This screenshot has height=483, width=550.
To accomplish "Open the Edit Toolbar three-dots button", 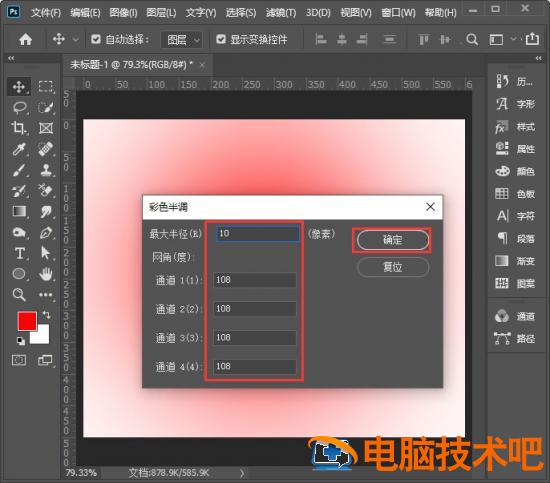I will (46, 295).
